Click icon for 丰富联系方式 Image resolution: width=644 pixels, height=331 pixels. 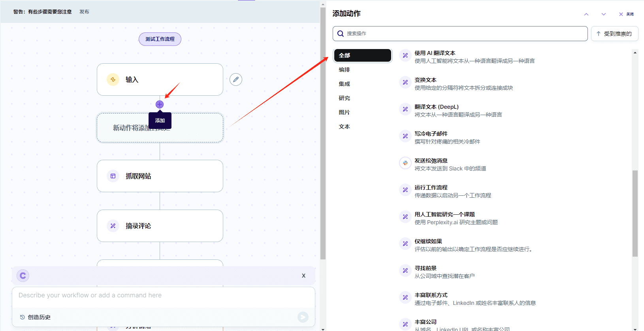tap(405, 297)
